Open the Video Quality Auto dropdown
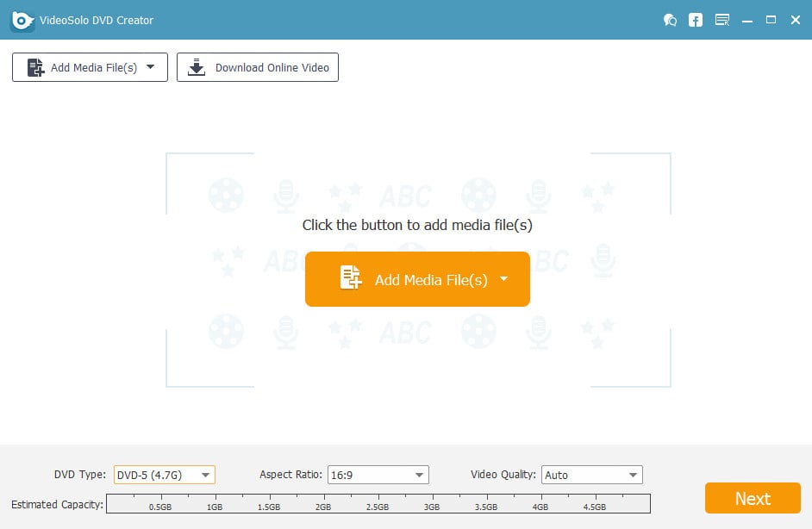Viewport: 812px width, 529px height. point(592,475)
